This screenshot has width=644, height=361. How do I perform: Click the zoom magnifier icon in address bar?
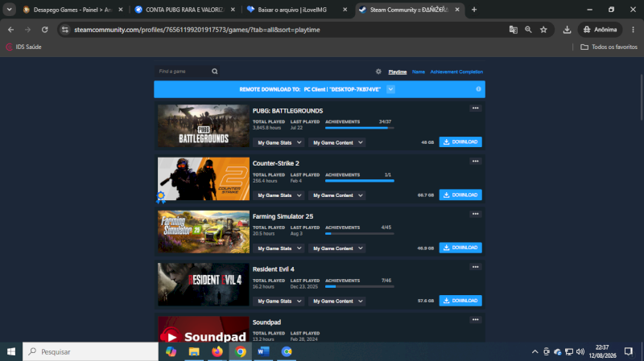[528, 30]
